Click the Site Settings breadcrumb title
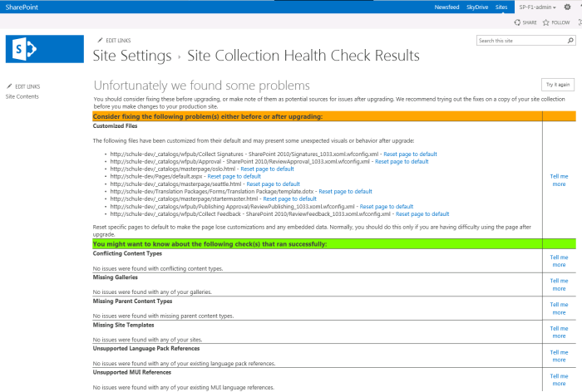Image resolution: width=582 pixels, height=392 pixels. pyautogui.click(x=132, y=56)
